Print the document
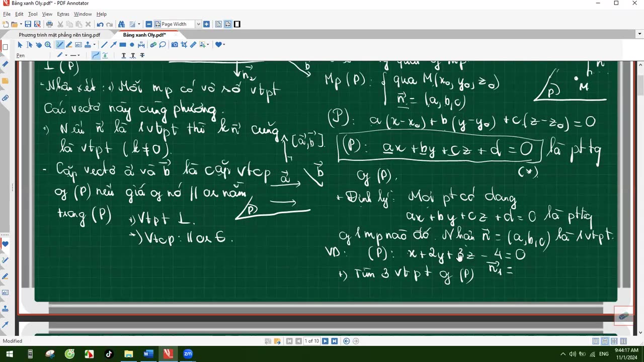The image size is (644, 362). point(49,24)
